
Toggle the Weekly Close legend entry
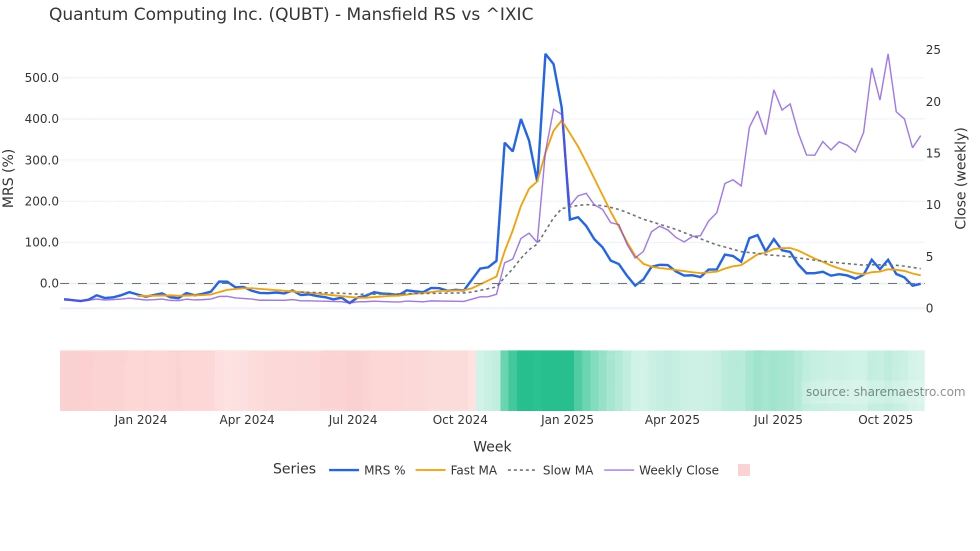coord(661,470)
